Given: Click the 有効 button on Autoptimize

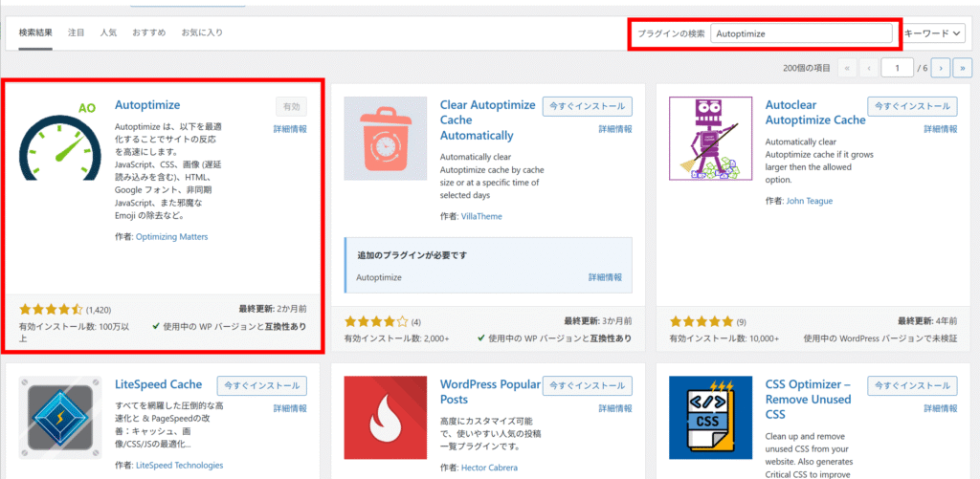Looking at the screenshot, I should (x=291, y=107).
